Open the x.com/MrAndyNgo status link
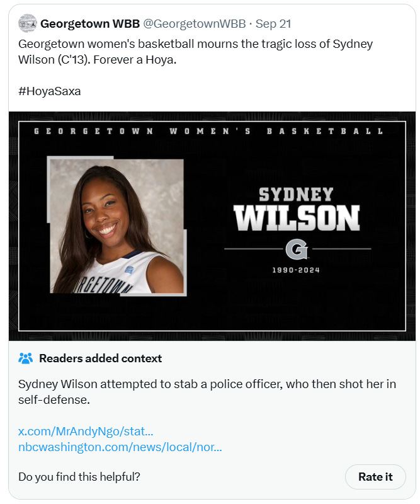 click(86, 431)
